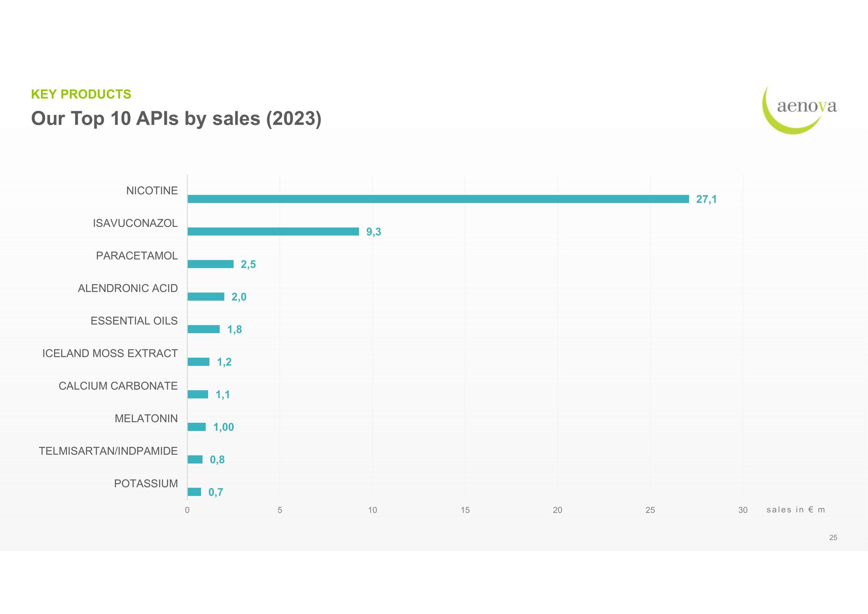This screenshot has width=868, height=614.
Task: Select the Potassium bar
Action: coord(194,492)
